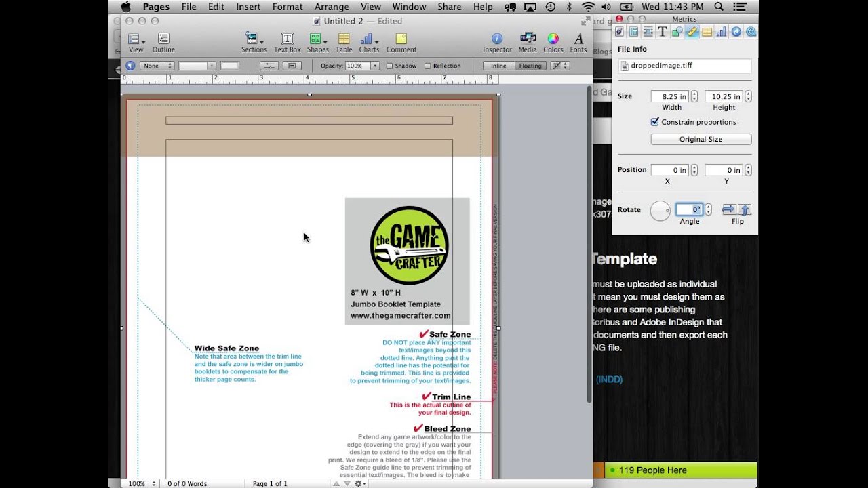Viewport: 868px width, 488px height.
Task: Click the Rotate angle wheel
Action: click(660, 211)
